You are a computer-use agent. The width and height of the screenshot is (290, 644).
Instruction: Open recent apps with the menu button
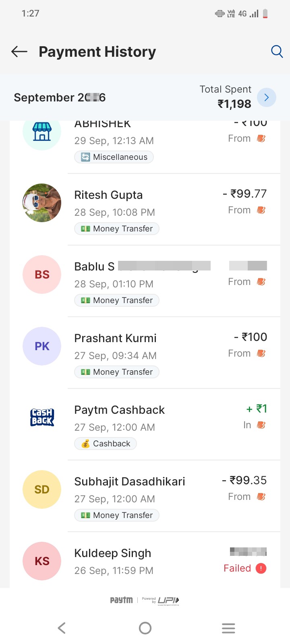pos(228,628)
